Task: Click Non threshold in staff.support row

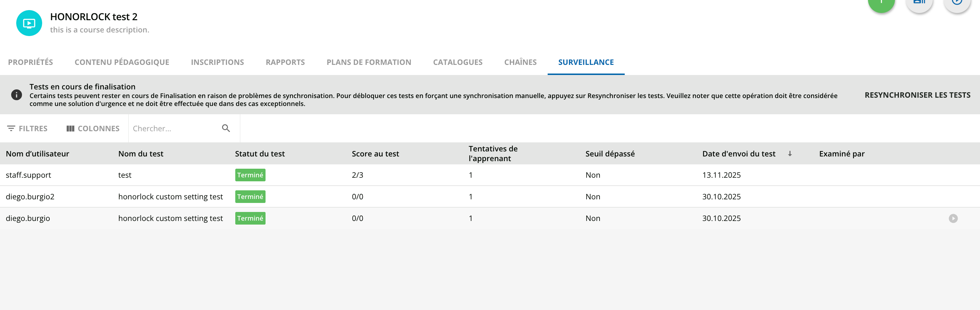Action: point(593,175)
